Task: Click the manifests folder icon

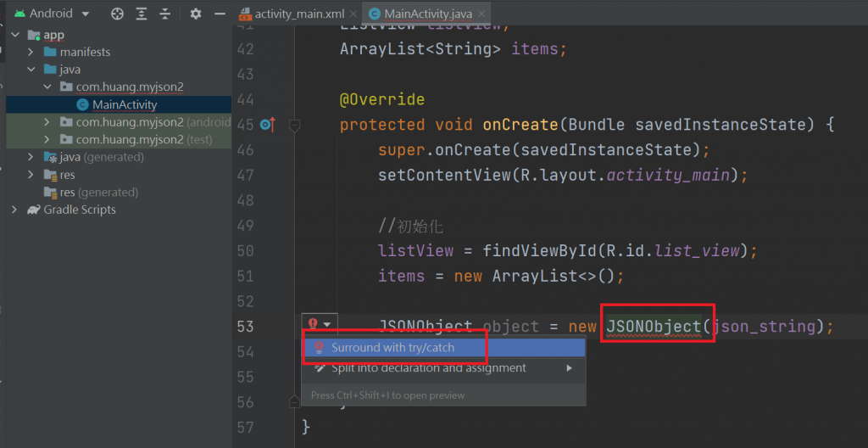Action: tap(50, 52)
